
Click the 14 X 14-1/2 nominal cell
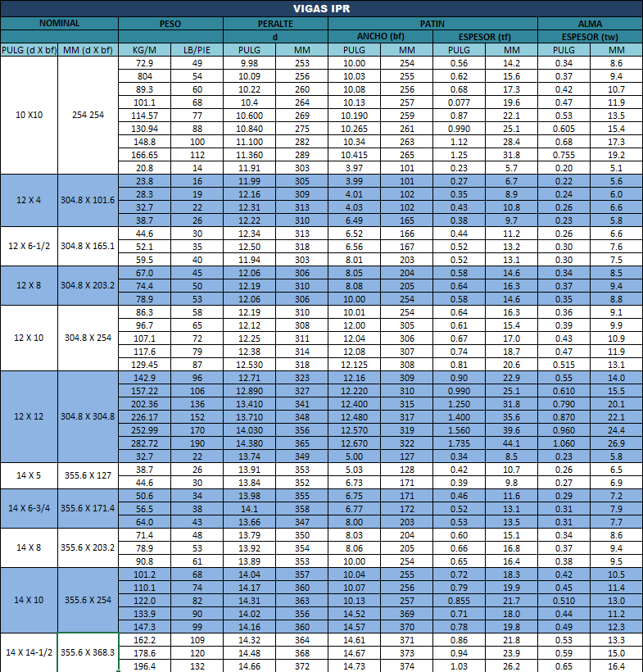(x=29, y=652)
